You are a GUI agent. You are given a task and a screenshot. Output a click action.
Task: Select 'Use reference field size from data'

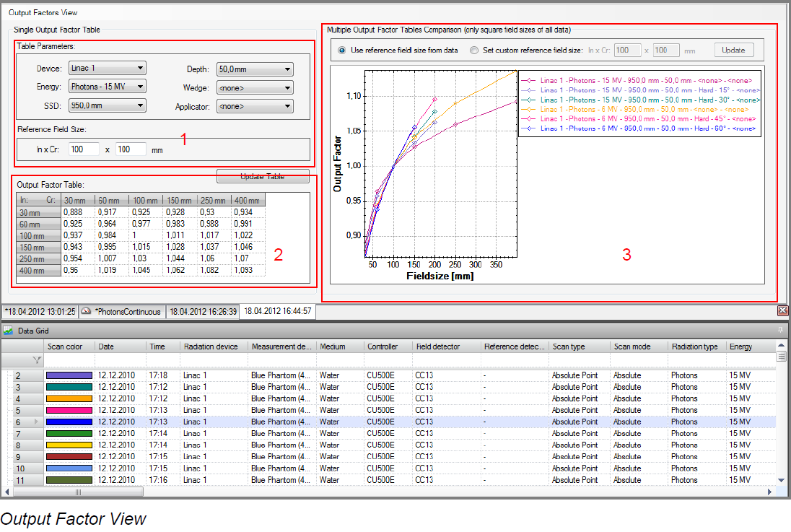tap(341, 51)
